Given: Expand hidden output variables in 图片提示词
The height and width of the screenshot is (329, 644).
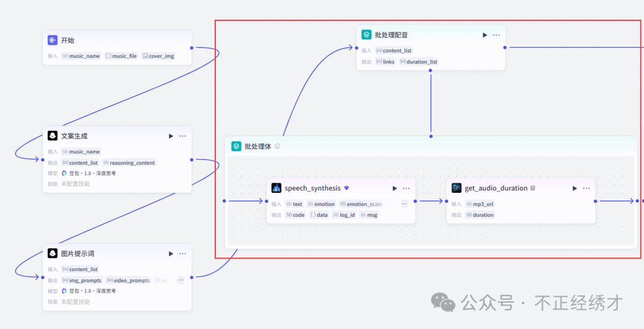Looking at the screenshot, I should [181, 280].
